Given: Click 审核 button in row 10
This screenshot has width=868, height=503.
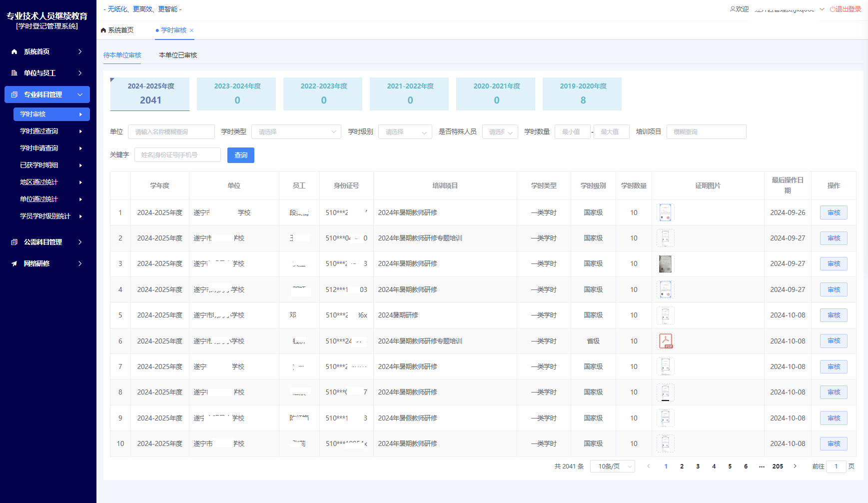Looking at the screenshot, I should [x=834, y=443].
